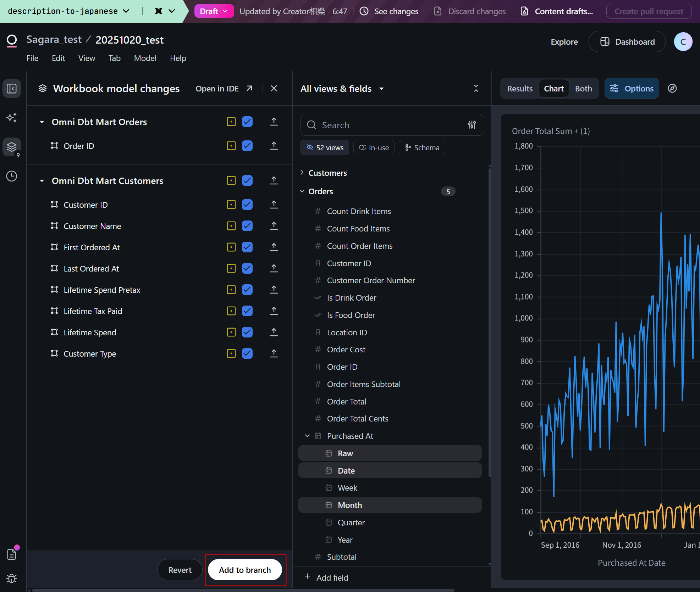Switch to the Results tab
700x592 pixels.
519,89
